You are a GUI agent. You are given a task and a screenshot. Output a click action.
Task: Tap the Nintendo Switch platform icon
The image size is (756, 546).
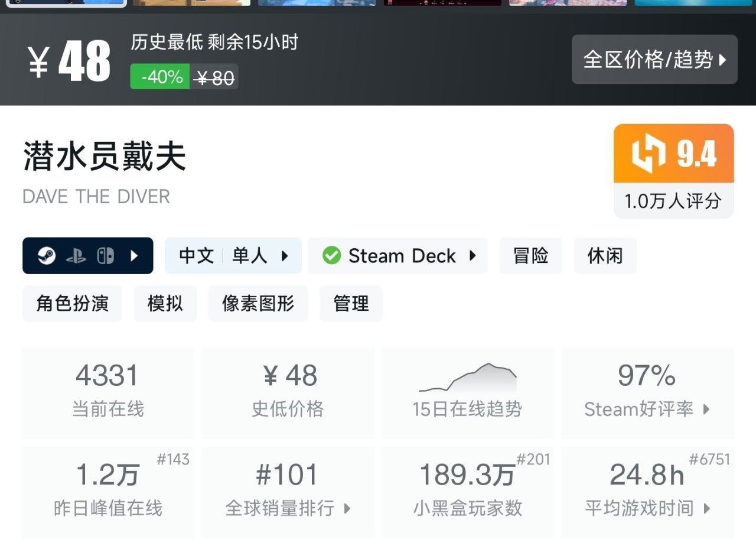click(105, 256)
